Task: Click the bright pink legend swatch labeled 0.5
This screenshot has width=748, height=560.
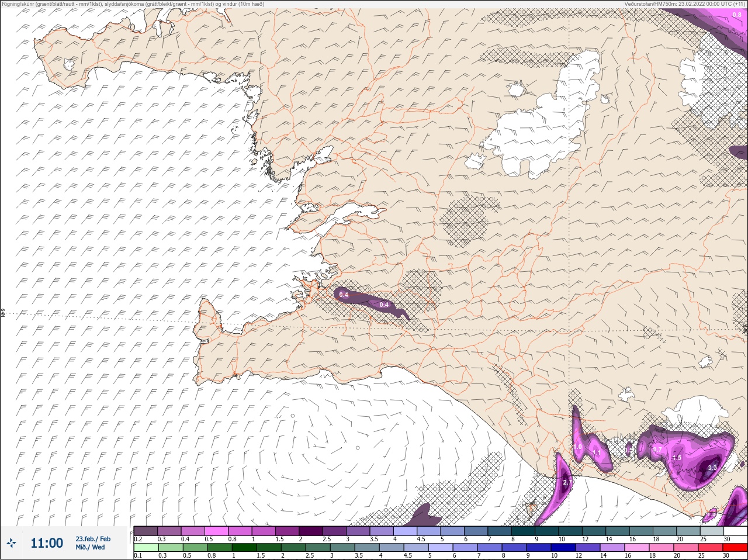Action: [x=216, y=531]
